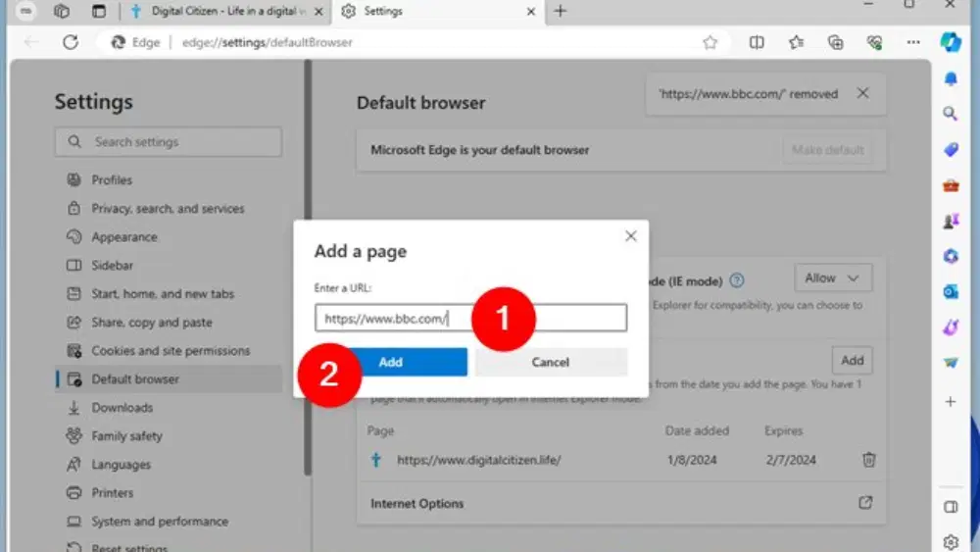
Task: Open Settings and more ellipsis menu
Action: [913, 42]
